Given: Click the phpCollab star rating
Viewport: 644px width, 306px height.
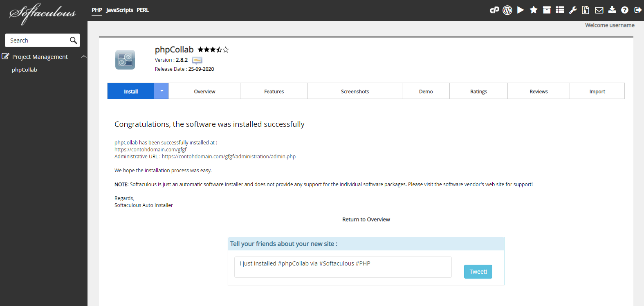Looking at the screenshot, I should [213, 50].
